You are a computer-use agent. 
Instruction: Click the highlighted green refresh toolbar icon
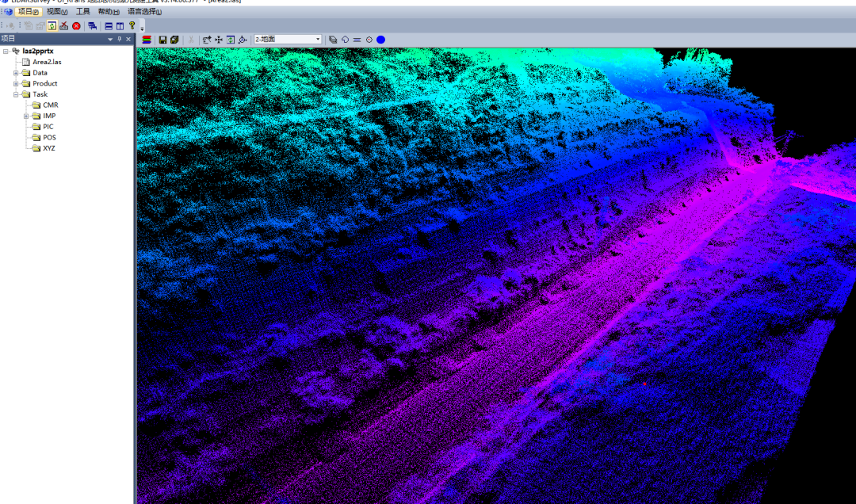pos(52,25)
